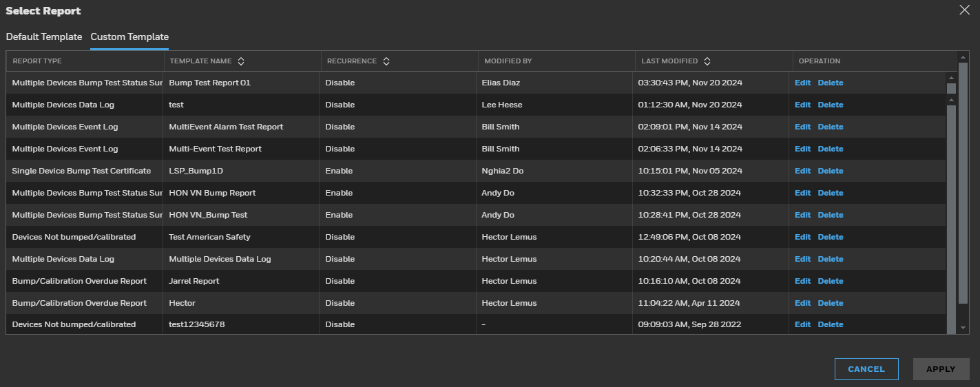The height and width of the screenshot is (387, 980).
Task: Edit MultiEvent Alarm Test Report template
Action: tap(802, 127)
